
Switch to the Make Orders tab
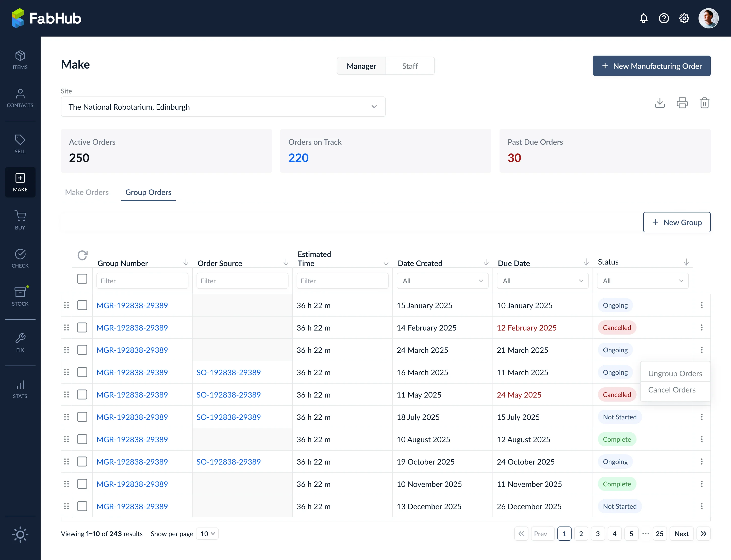pyautogui.click(x=87, y=192)
